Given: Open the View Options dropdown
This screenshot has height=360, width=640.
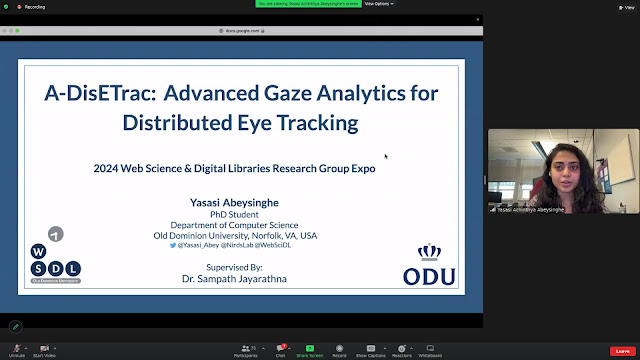Looking at the screenshot, I should [x=379, y=4].
